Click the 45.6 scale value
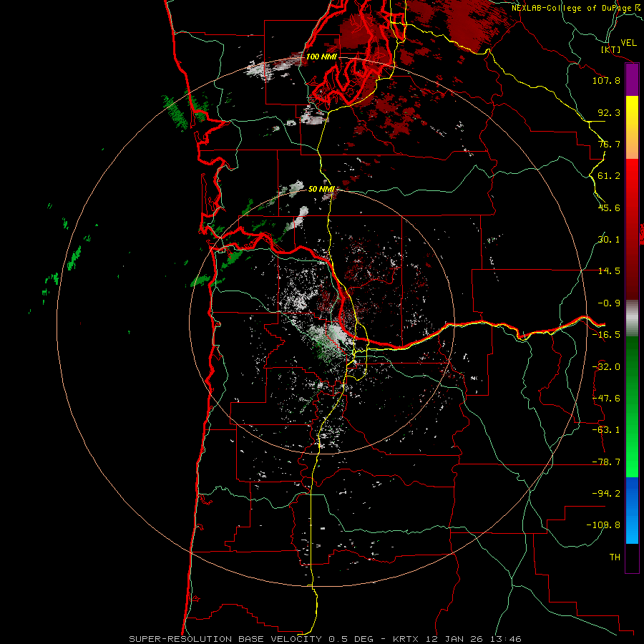 point(609,208)
